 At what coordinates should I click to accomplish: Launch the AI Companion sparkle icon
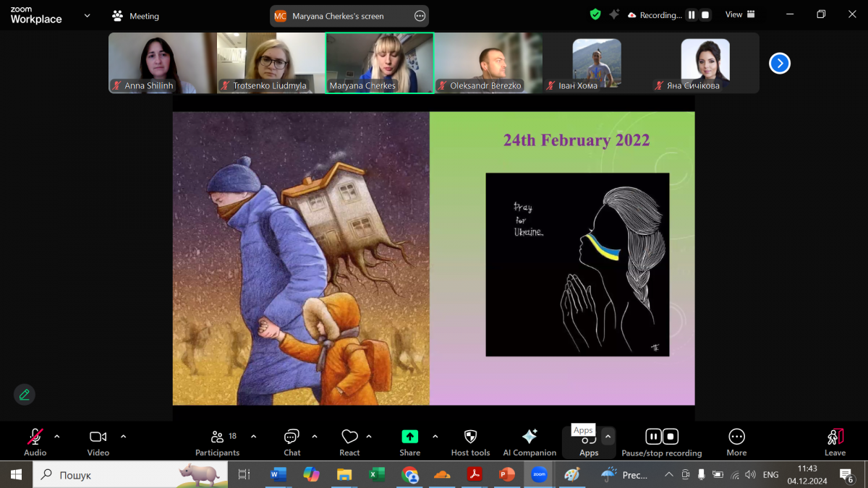pyautogui.click(x=529, y=437)
